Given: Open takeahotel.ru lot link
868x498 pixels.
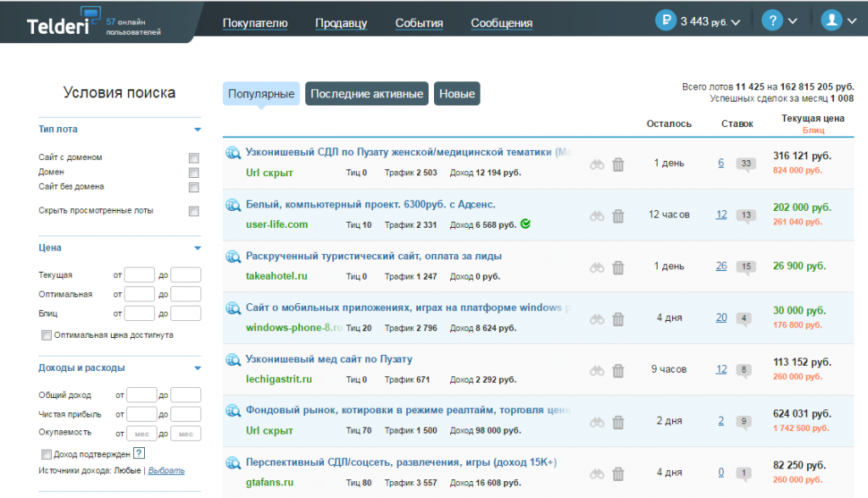Looking at the screenshot, I should click(x=276, y=276).
